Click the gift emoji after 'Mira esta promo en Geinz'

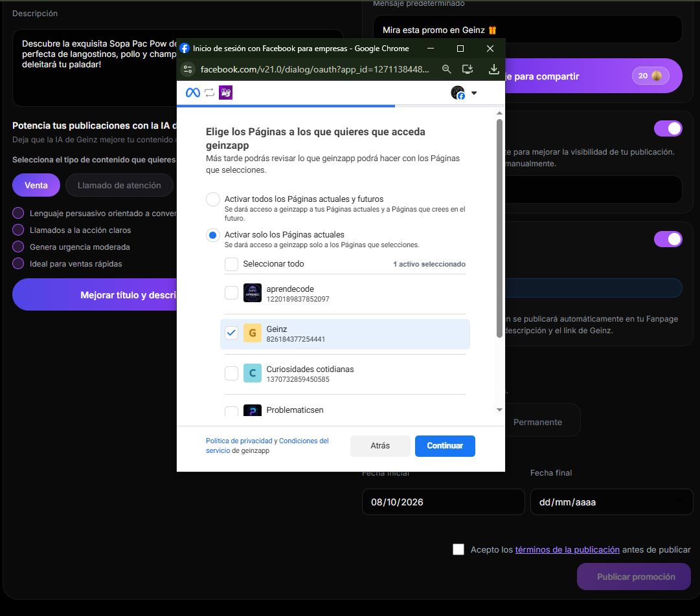[492, 30]
